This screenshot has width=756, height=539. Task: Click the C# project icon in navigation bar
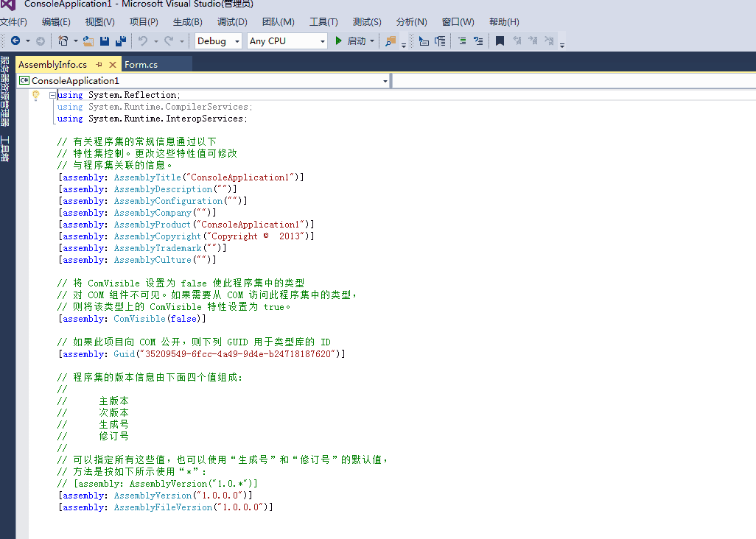[x=24, y=80]
